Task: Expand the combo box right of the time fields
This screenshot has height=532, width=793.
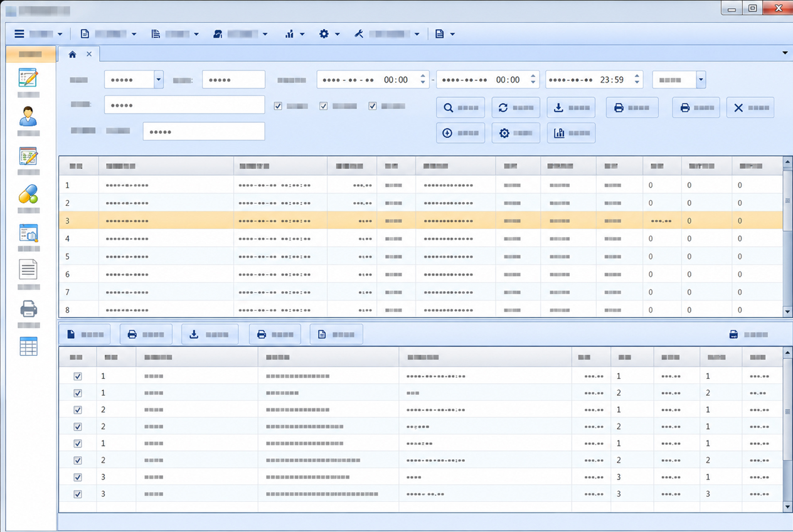Action: coord(701,80)
